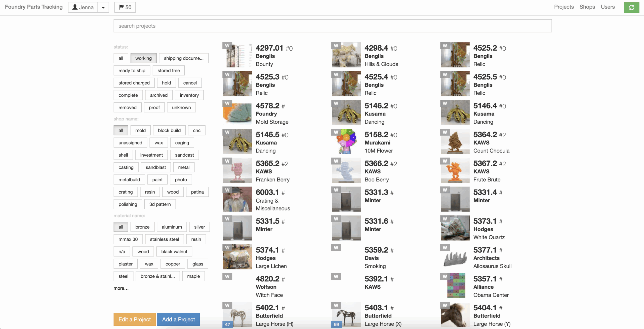Viewport: 644px width, 329px height.
Task: Expand more material names
Action: 121,288
